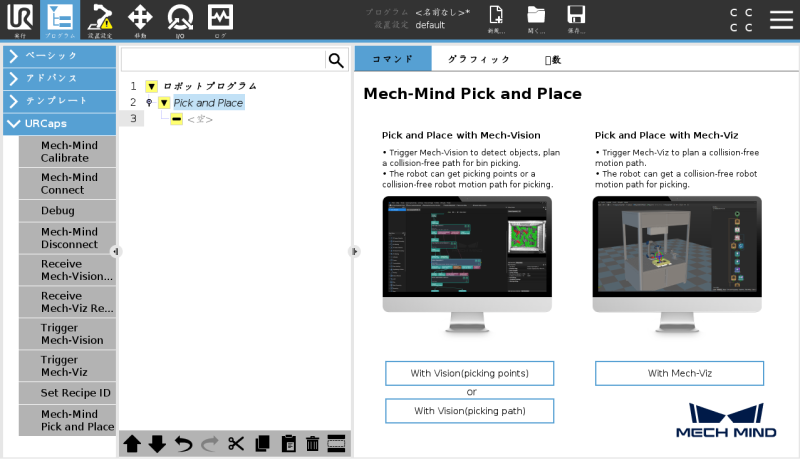
Task: Expand the command panel with arrow handle
Action: (355, 251)
